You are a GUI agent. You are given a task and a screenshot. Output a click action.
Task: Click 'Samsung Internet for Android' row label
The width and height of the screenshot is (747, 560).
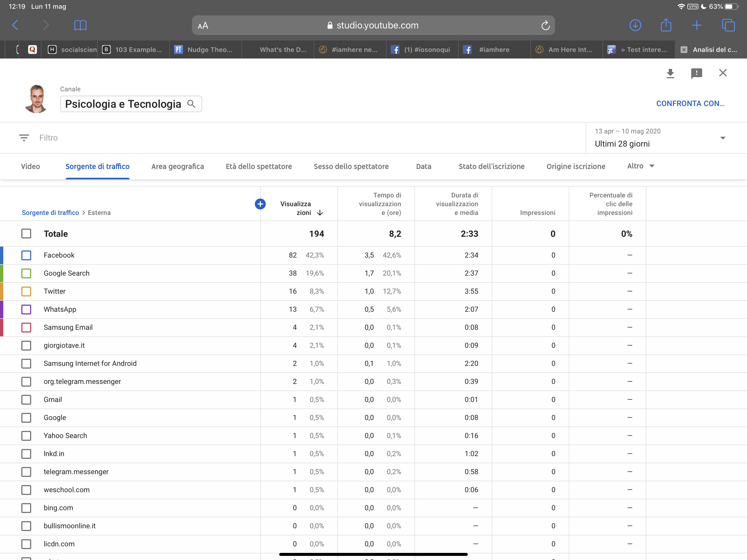coord(90,363)
